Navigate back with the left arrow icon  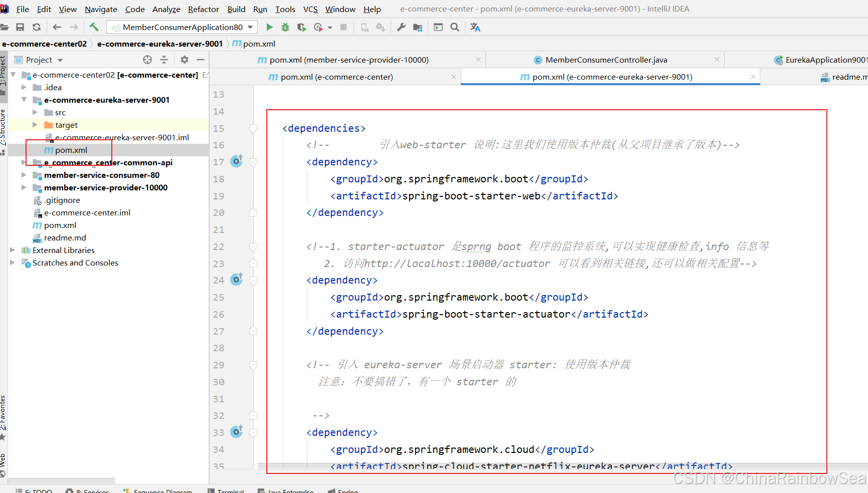tap(57, 27)
